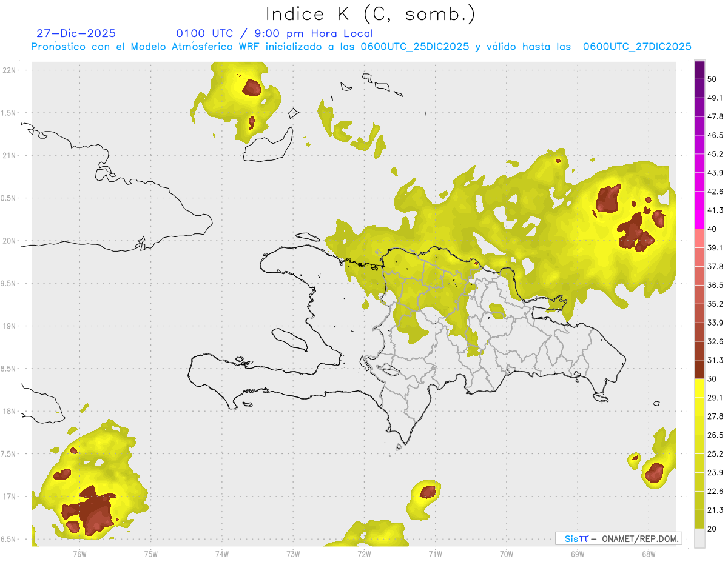This screenshot has height=562, width=728.
Task: Click the "30" color scale value
Action: (712, 379)
